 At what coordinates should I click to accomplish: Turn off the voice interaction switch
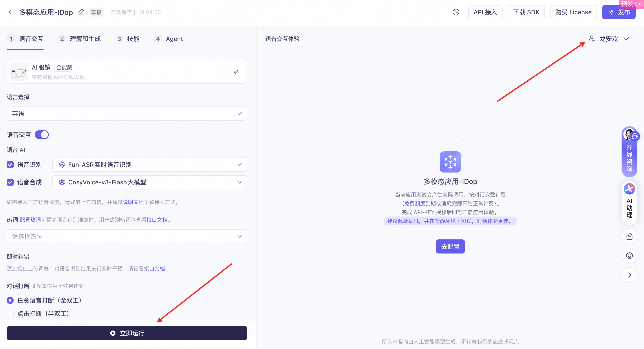[42, 135]
